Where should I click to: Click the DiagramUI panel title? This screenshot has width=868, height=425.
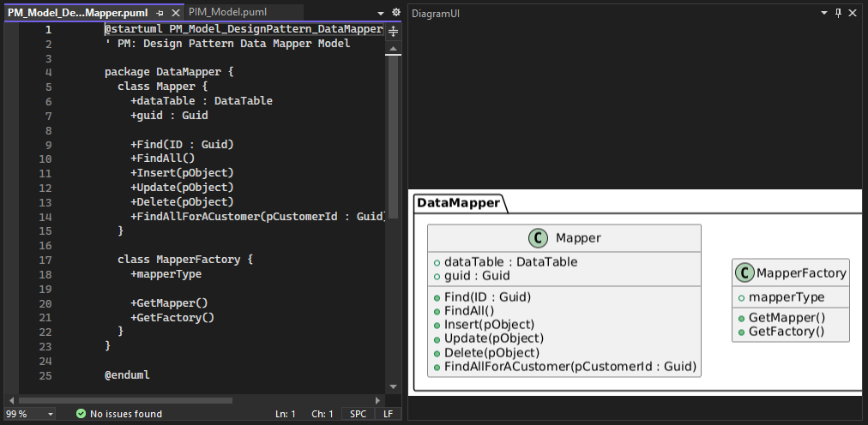point(436,13)
